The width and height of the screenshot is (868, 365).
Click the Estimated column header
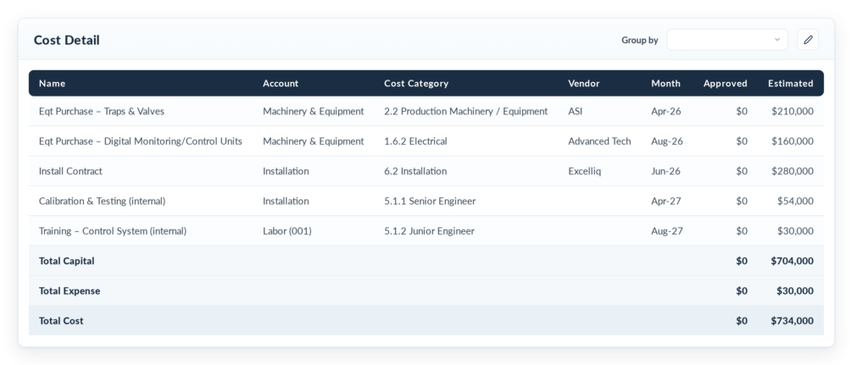(x=791, y=84)
